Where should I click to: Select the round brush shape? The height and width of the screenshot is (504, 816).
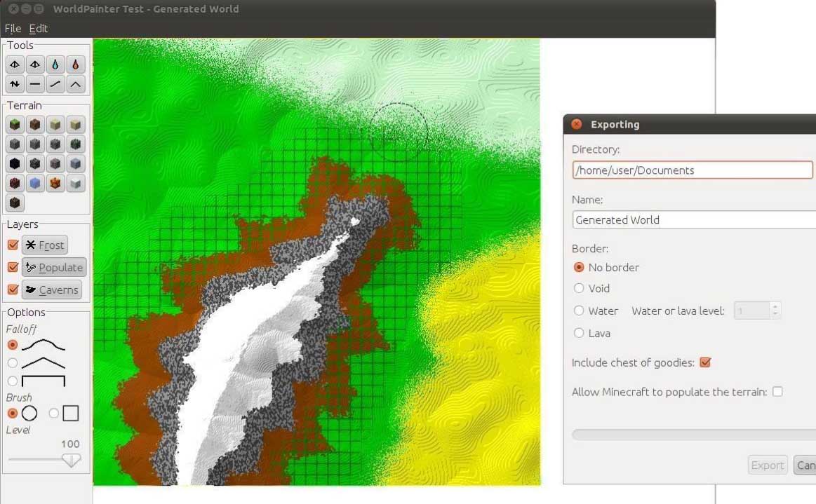coord(13,414)
